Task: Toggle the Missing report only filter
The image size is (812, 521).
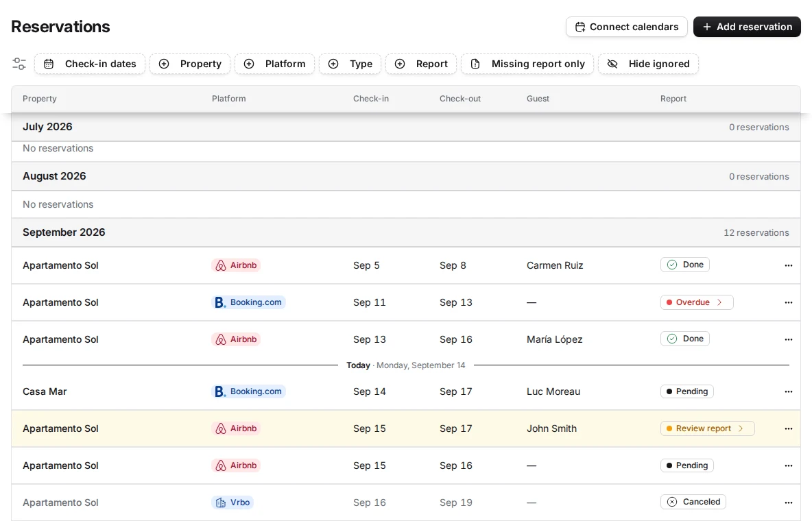Action: [527, 64]
